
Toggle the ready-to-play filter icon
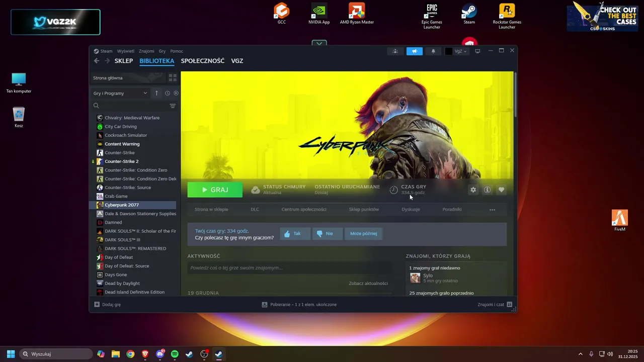176,93
